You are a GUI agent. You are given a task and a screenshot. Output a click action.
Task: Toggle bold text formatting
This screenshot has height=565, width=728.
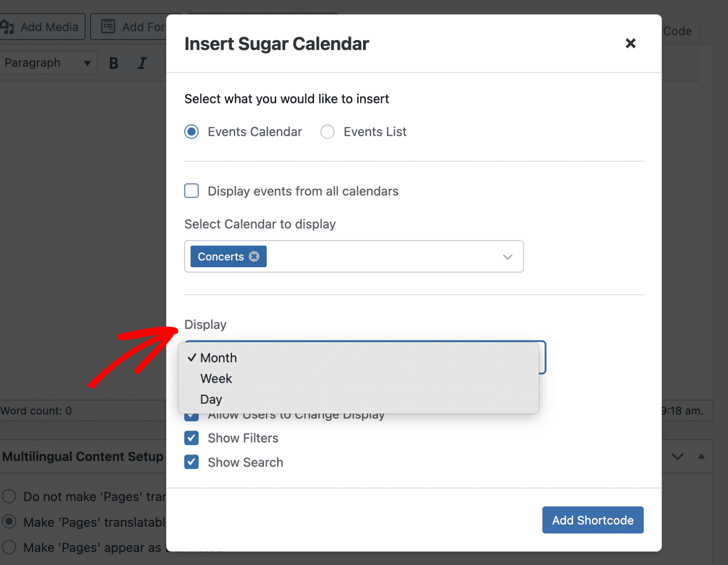click(x=114, y=63)
